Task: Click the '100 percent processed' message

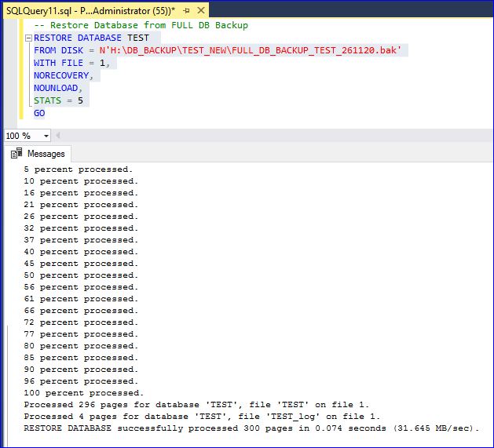Action: click(x=84, y=392)
